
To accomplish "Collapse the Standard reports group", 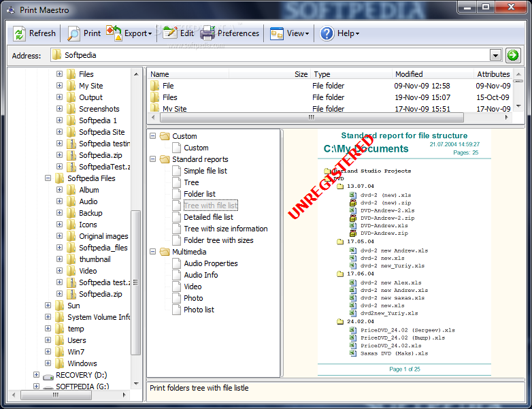I will tap(152, 159).
